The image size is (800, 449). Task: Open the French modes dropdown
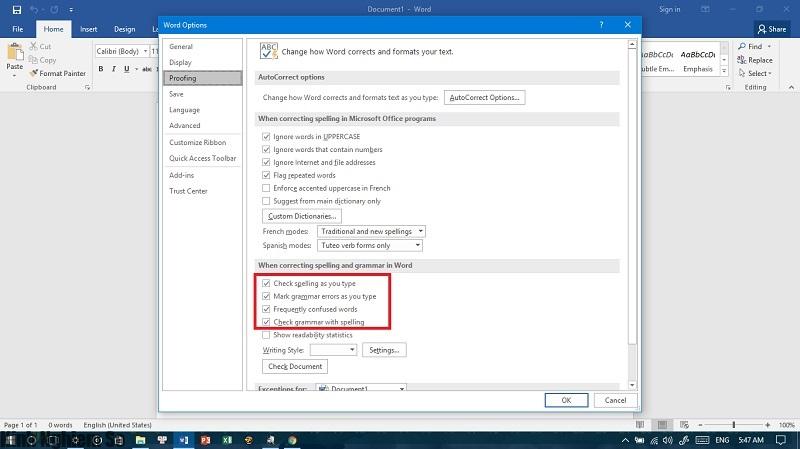point(371,232)
